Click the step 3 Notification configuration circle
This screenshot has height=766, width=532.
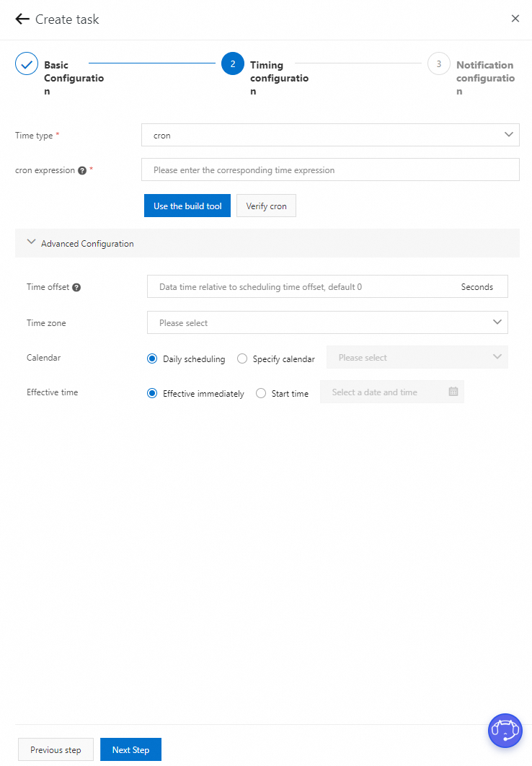(438, 64)
